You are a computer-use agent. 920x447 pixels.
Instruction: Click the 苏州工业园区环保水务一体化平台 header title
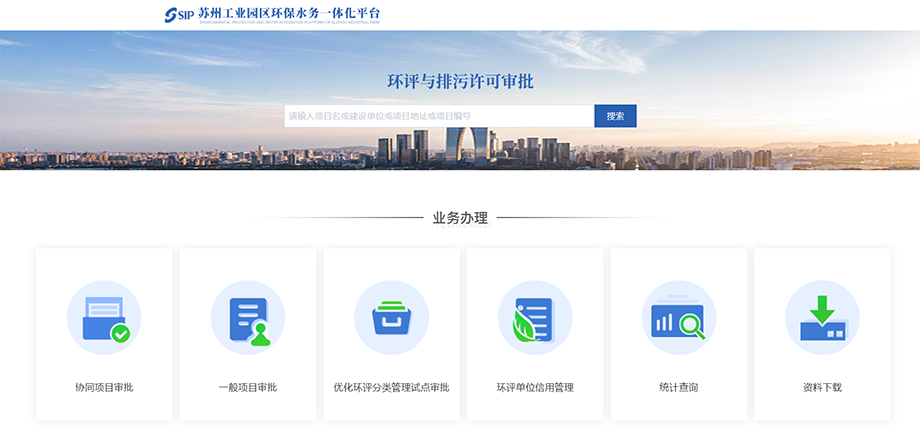tap(289, 12)
